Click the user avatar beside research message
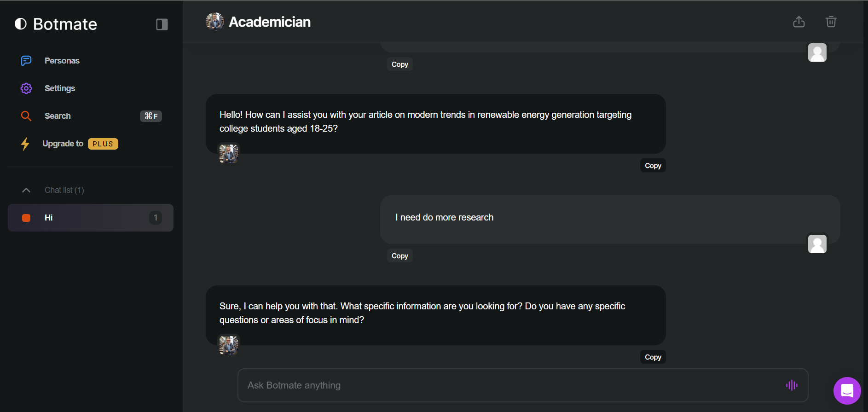Viewport: 868px width, 412px height. (x=817, y=244)
